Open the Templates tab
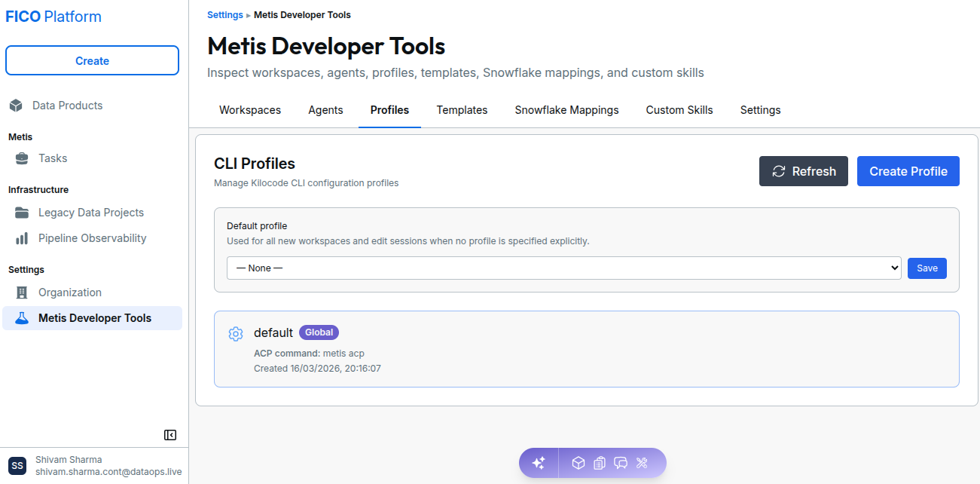 462,110
